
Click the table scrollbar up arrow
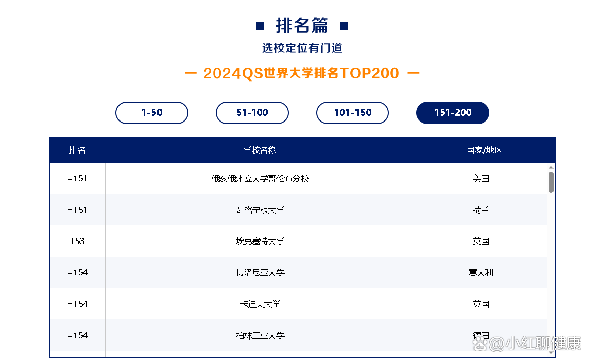551,167
